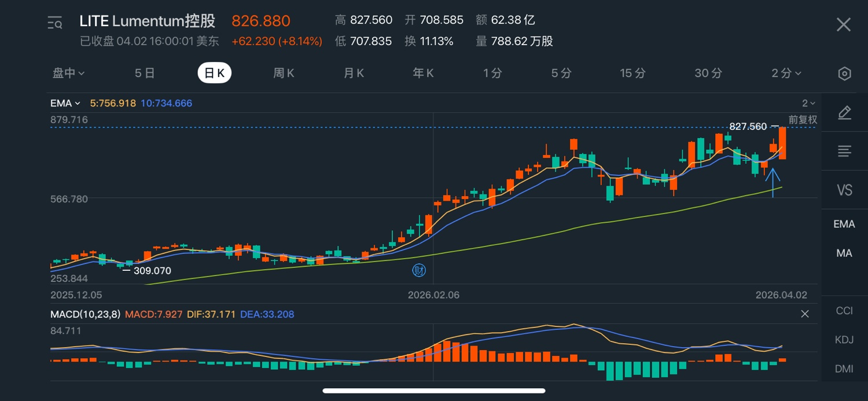The width and height of the screenshot is (868, 401).
Task: Expand the 2分 interval dropdown
Action: [x=786, y=73]
